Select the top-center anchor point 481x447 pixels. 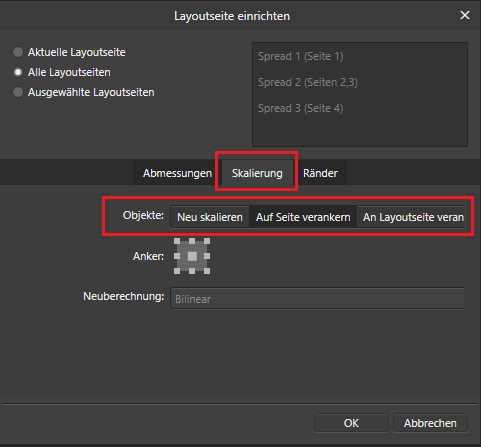(192, 241)
